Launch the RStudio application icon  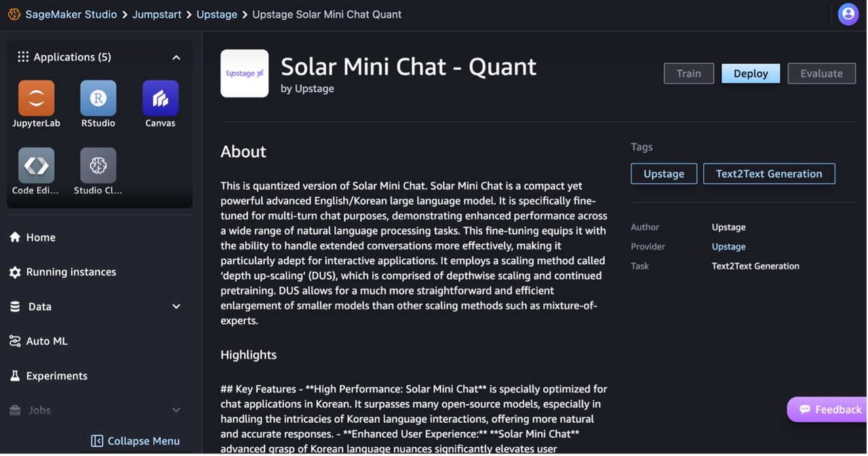tap(98, 98)
